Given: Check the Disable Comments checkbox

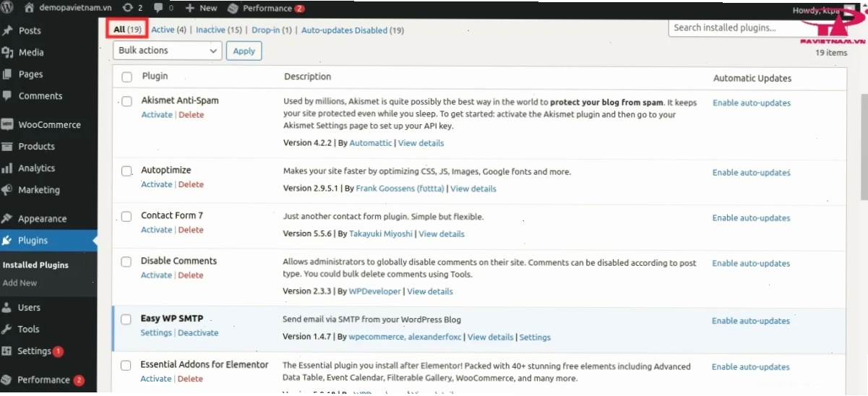Looking at the screenshot, I should [126, 262].
